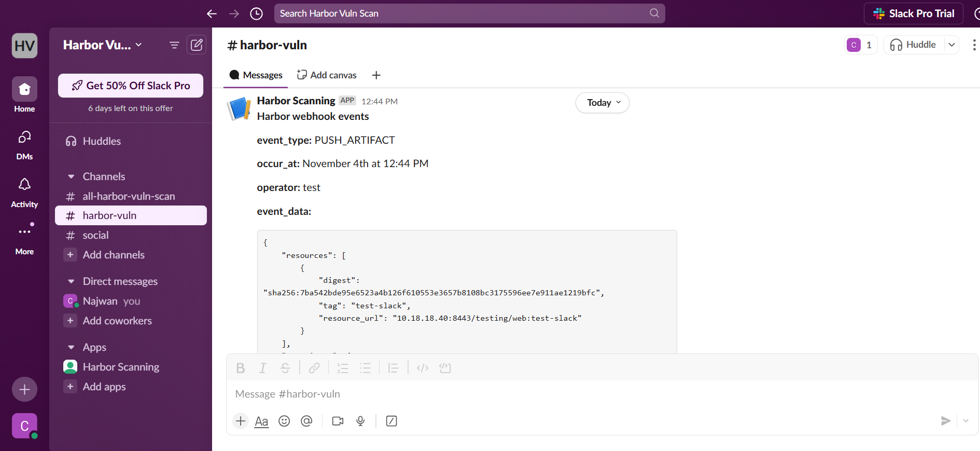Switch to the Messages tab

[x=256, y=75]
